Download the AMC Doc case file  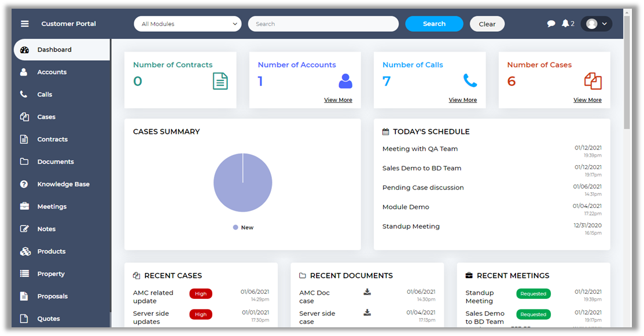point(367,292)
